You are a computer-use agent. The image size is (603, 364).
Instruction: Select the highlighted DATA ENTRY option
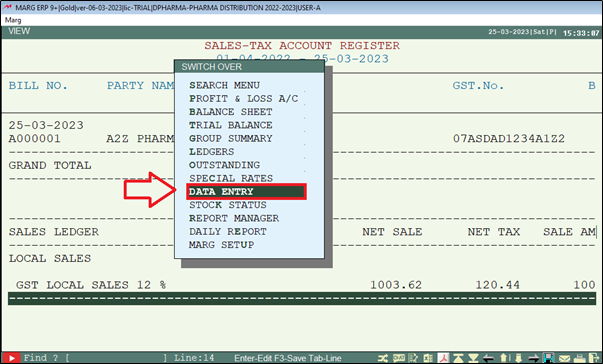(247, 191)
